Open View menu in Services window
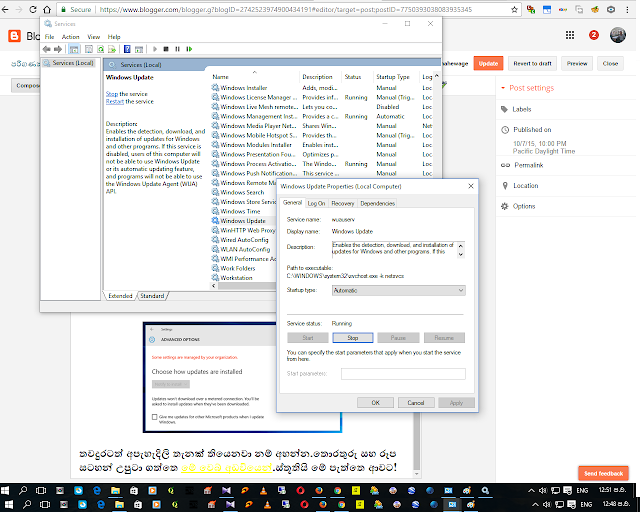 click(94, 37)
